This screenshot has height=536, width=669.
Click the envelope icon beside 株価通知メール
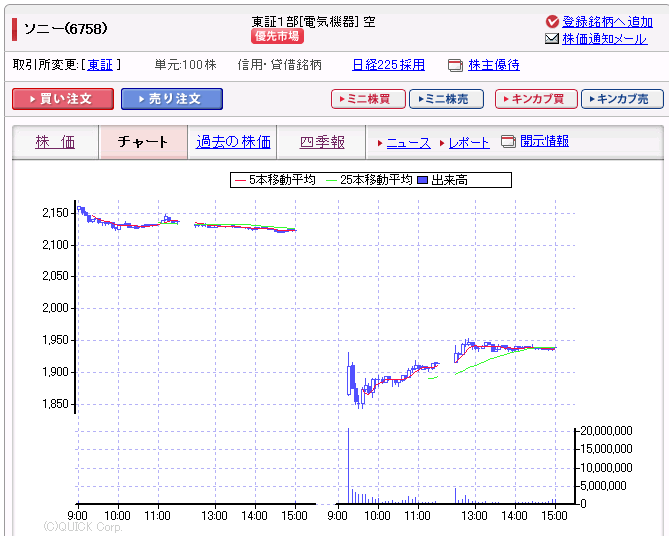552,39
